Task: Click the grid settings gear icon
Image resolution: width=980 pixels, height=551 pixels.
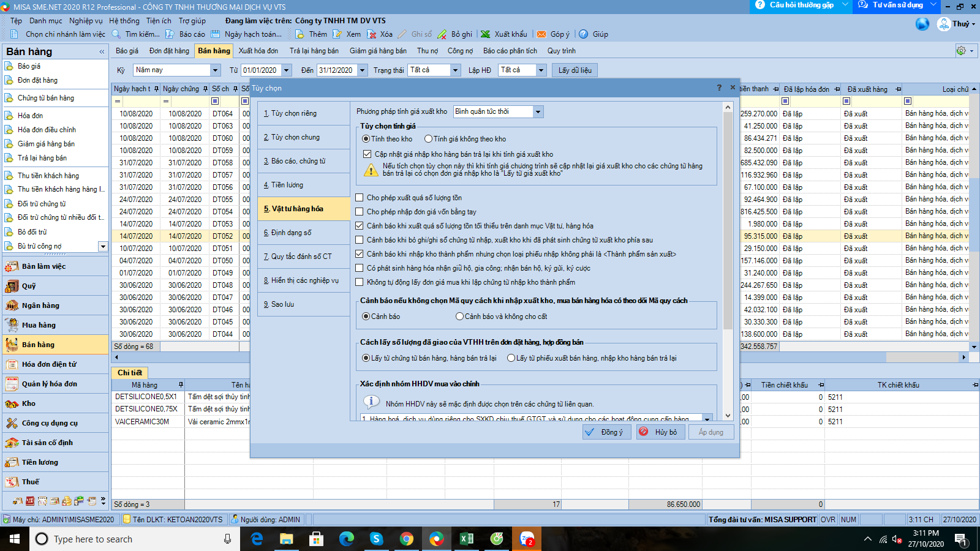Action: click(961, 51)
